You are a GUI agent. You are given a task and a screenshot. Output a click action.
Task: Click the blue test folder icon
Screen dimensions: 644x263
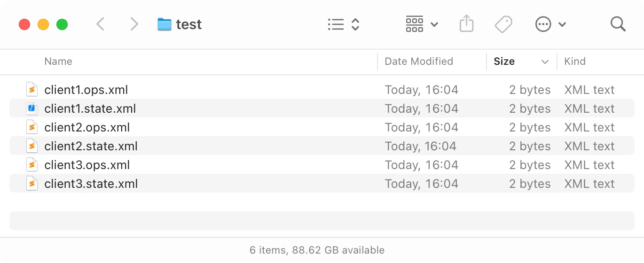(x=165, y=24)
